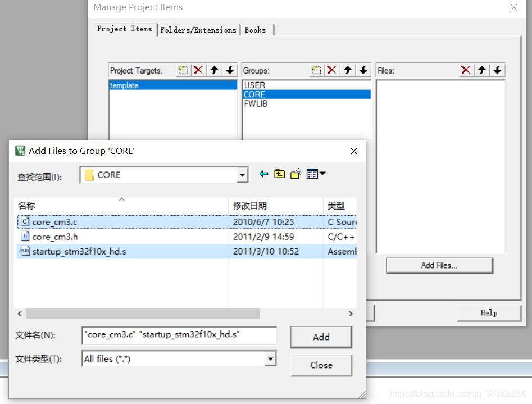Screen dimensions: 532x404
Task: Move file down arrow in Files panel
Action: 497,70
